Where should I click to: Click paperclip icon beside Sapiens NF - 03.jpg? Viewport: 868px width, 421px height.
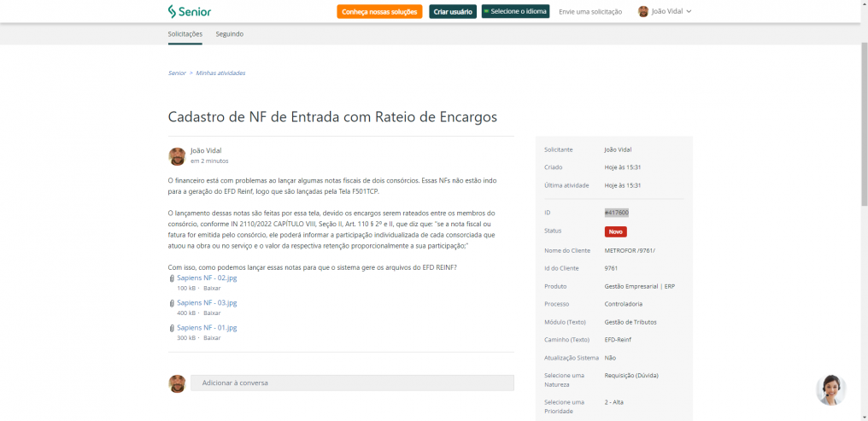pos(172,303)
